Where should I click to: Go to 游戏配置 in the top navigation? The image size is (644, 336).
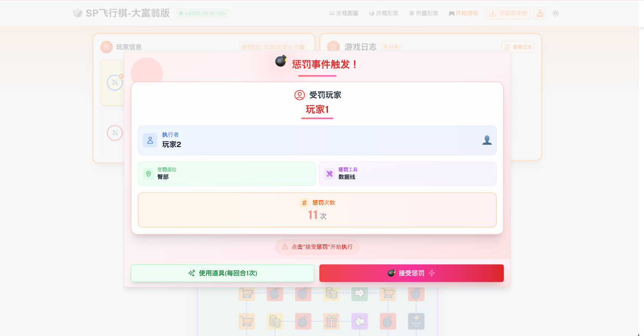tap(383, 13)
